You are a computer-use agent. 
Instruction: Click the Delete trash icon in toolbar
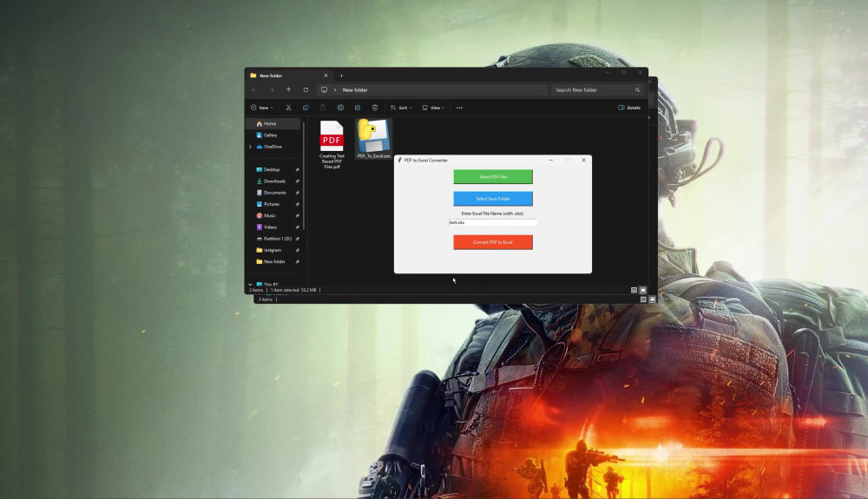pos(375,108)
